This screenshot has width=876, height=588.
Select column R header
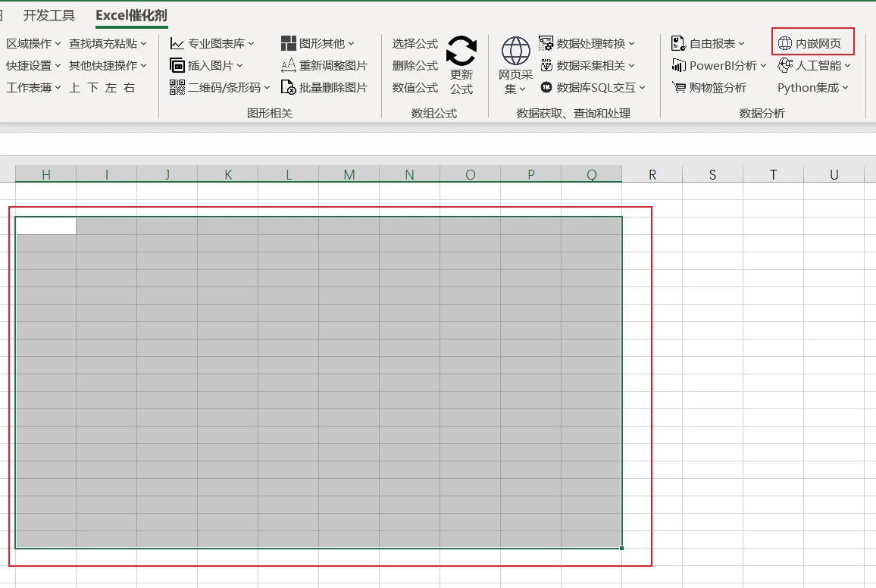652,174
